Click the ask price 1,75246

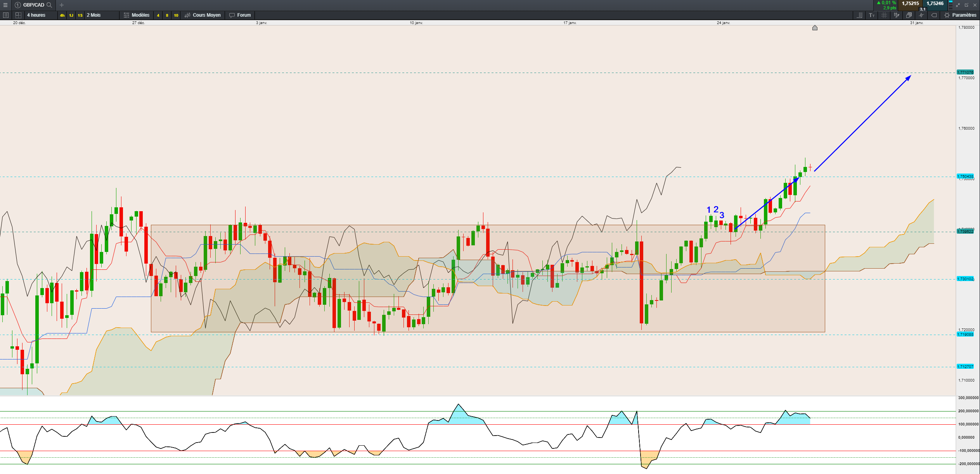point(935,3)
